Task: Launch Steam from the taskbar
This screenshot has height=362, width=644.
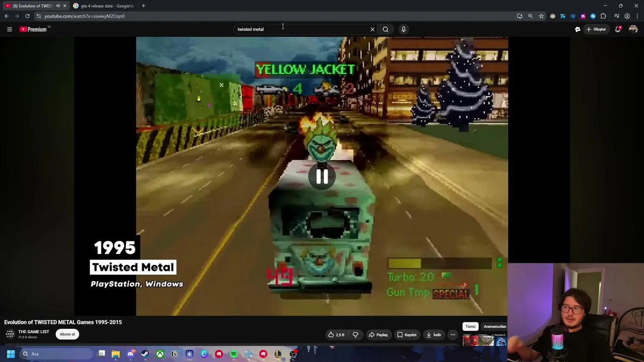Action: coord(145,354)
